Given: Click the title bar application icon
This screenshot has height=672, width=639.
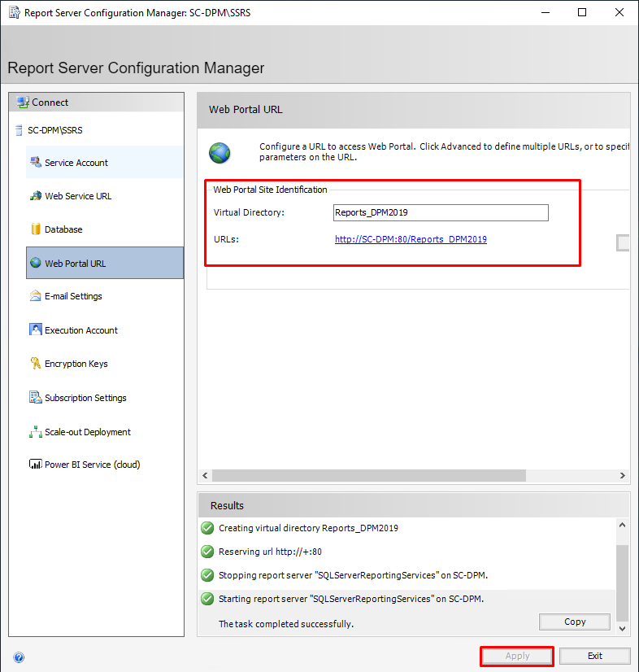Looking at the screenshot, I should click(15, 12).
